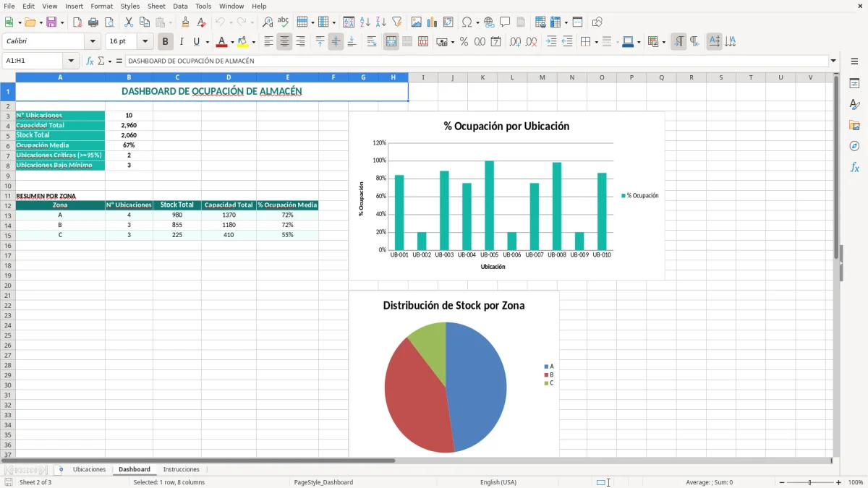Expand the Name Box dropdown
Viewport: 868px width, 488px height.
(x=71, y=61)
